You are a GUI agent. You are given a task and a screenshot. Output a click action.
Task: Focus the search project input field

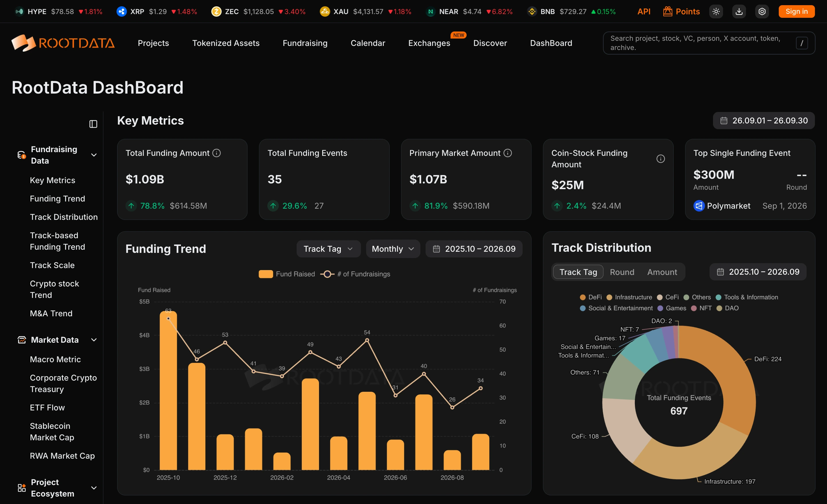[709, 43]
